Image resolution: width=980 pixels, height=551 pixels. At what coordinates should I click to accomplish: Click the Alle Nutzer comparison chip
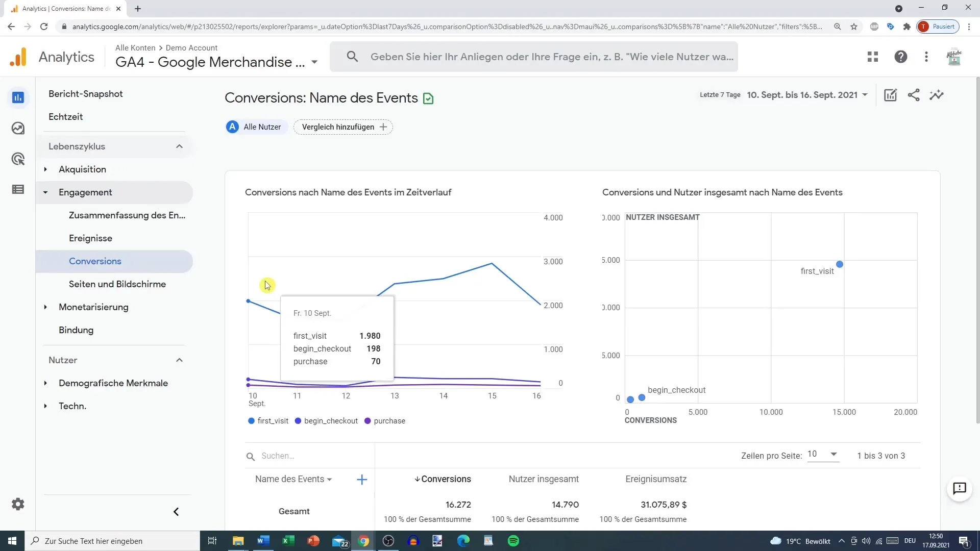[x=256, y=127]
